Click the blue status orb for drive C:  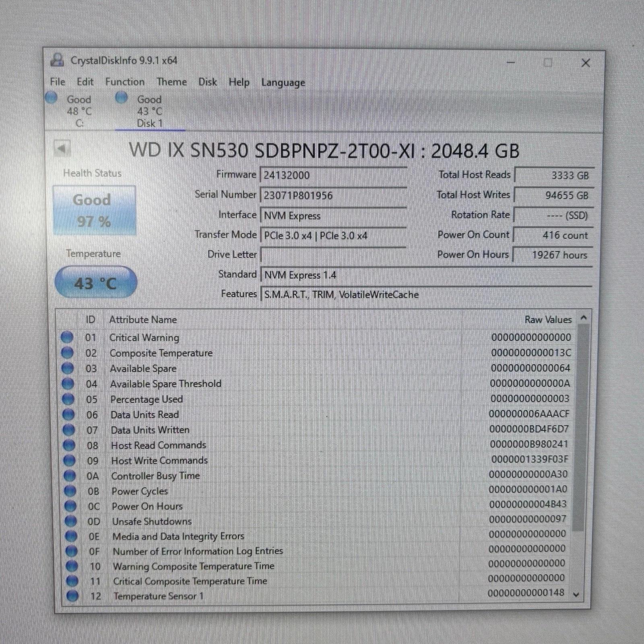coord(51,97)
